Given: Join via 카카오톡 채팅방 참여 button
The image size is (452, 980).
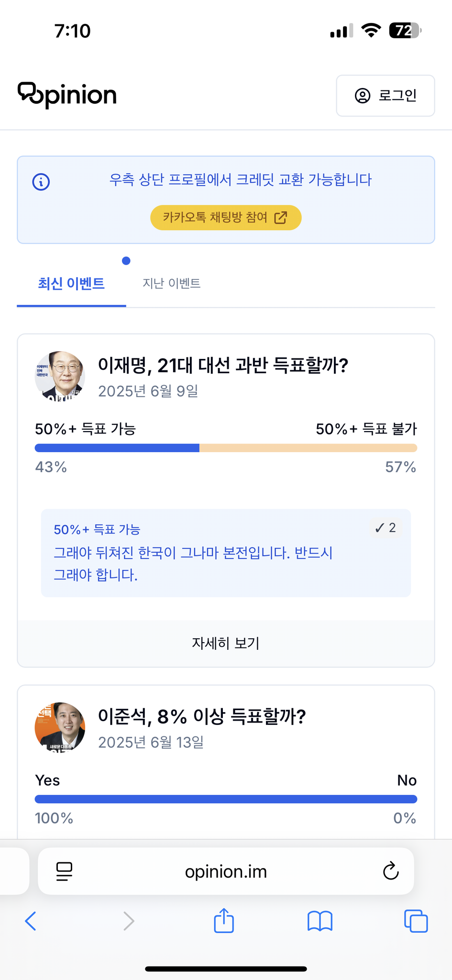Looking at the screenshot, I should (226, 218).
